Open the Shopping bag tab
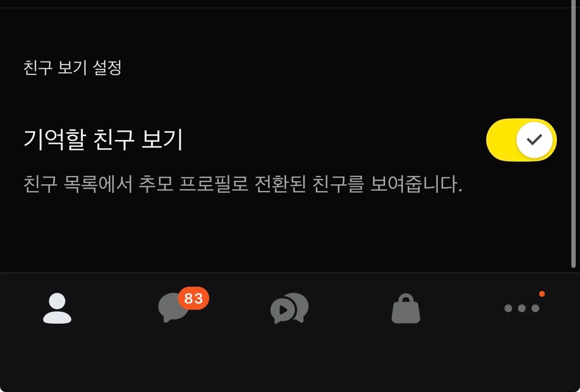Image resolution: width=580 pixels, height=392 pixels. (x=406, y=308)
